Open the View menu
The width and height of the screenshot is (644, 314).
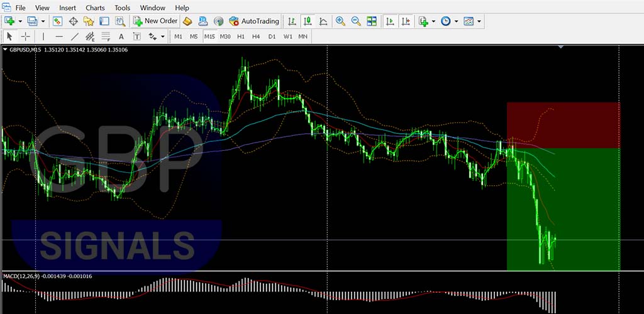pos(42,8)
